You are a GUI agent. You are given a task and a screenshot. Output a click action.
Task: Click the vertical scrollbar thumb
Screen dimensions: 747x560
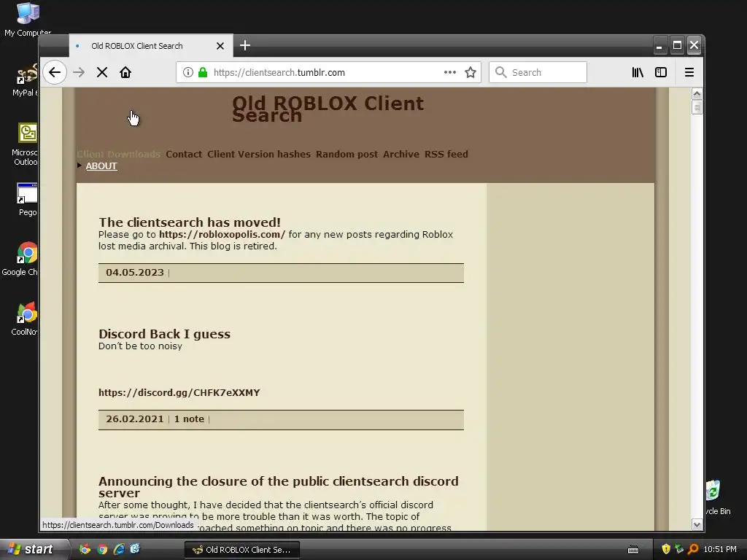pos(697,107)
